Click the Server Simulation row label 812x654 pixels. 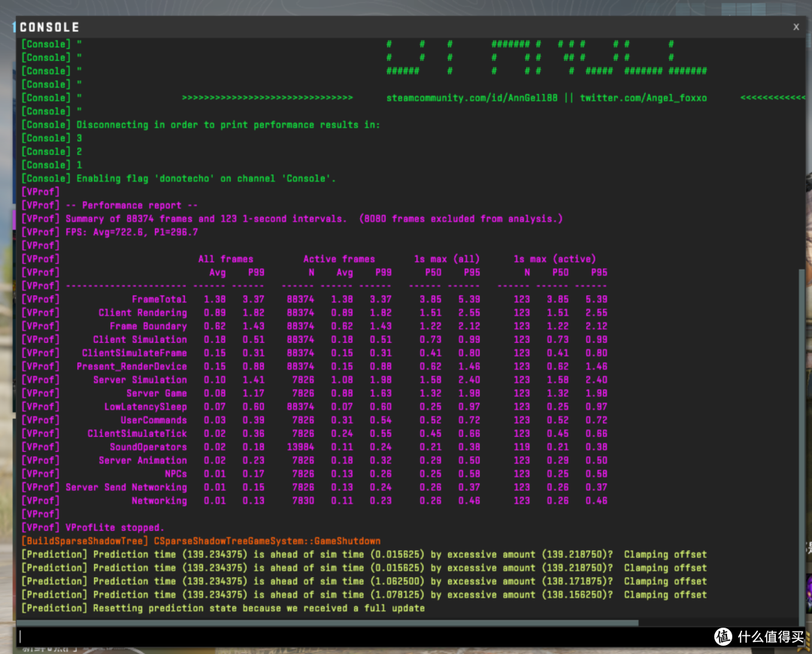[x=140, y=380]
